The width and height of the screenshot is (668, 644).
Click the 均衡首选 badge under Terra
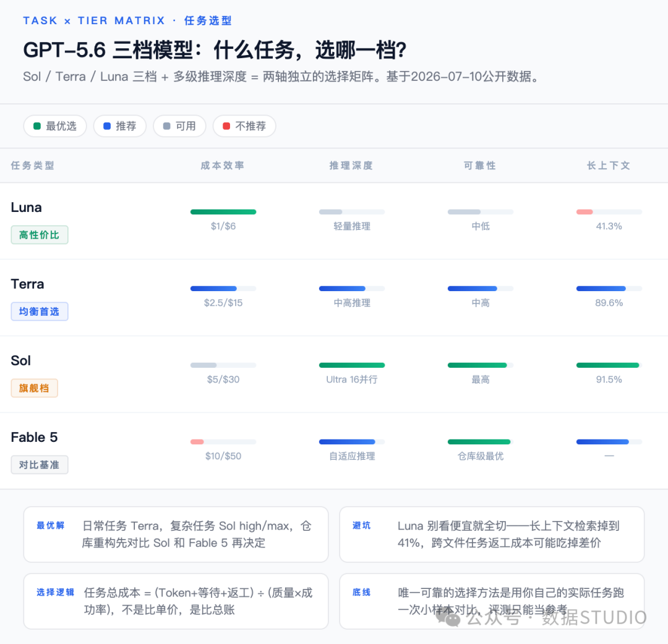point(39,311)
